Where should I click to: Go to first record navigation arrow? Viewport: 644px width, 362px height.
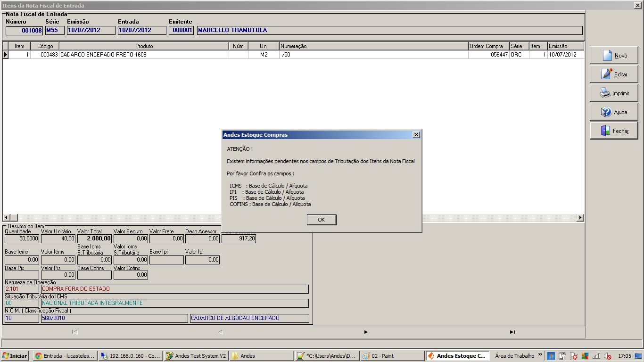[x=75, y=332]
